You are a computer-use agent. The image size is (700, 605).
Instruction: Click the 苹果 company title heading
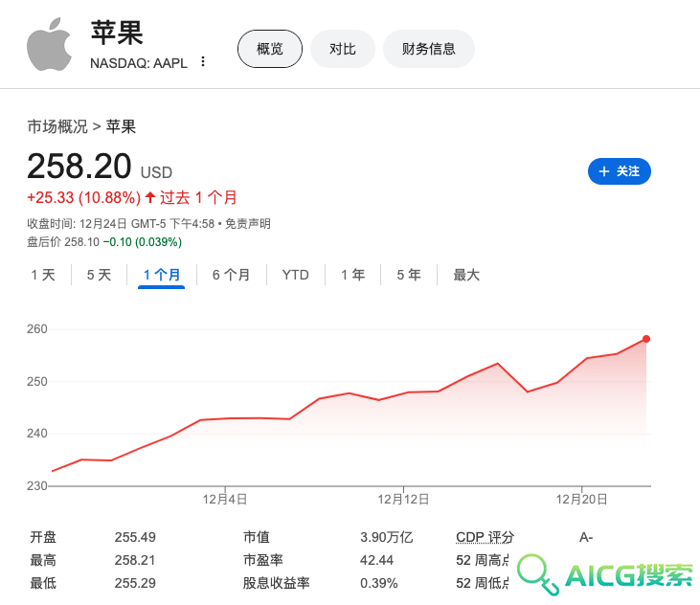[x=117, y=33]
